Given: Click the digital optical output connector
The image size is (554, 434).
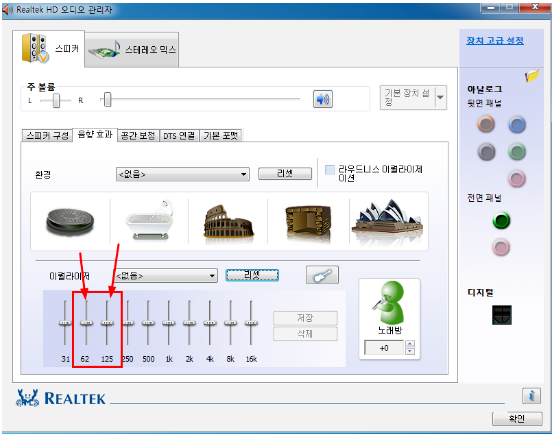Looking at the screenshot, I should (x=502, y=315).
